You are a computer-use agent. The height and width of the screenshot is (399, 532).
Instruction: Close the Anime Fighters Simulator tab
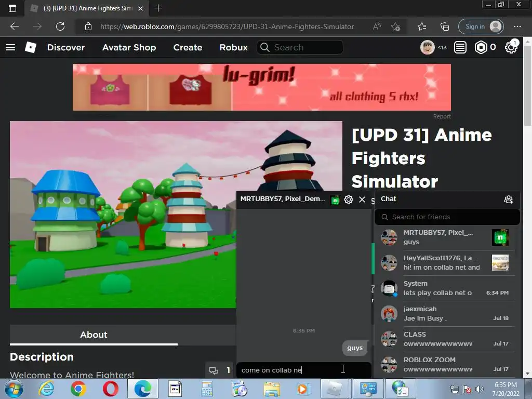coord(140,8)
